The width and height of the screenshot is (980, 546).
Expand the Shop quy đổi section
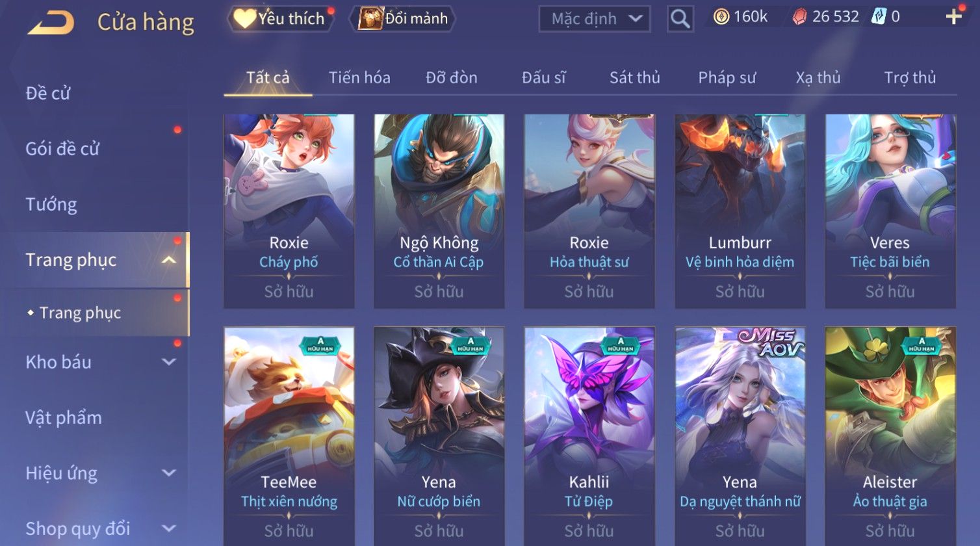(x=168, y=528)
